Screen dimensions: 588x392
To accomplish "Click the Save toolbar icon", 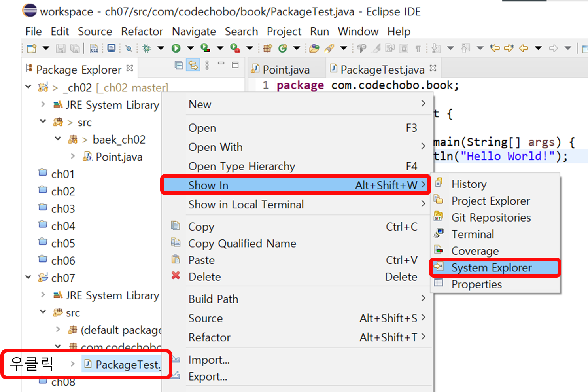I will 61,48.
